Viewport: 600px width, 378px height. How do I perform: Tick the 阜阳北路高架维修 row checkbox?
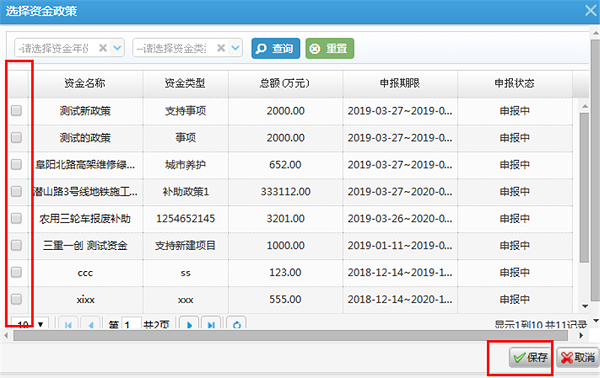click(16, 165)
